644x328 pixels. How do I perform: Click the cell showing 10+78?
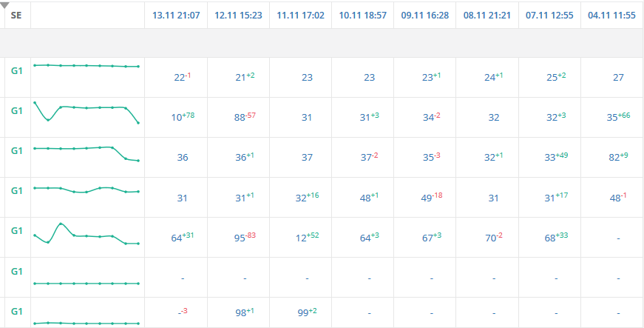point(183,116)
